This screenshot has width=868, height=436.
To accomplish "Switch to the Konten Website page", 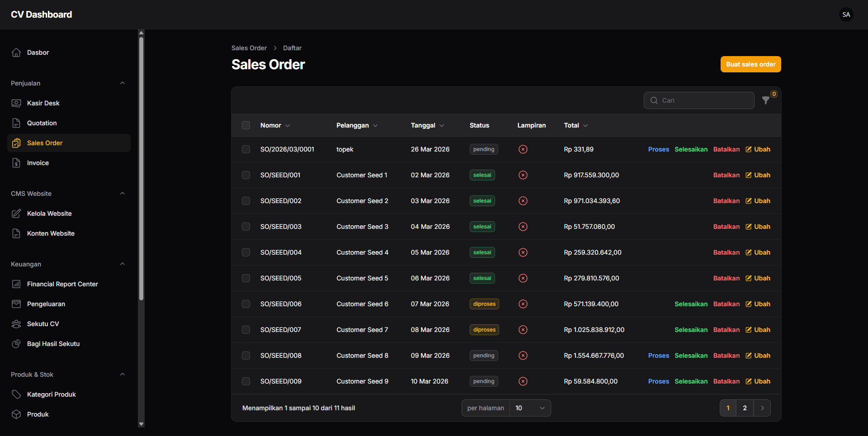I will point(50,233).
